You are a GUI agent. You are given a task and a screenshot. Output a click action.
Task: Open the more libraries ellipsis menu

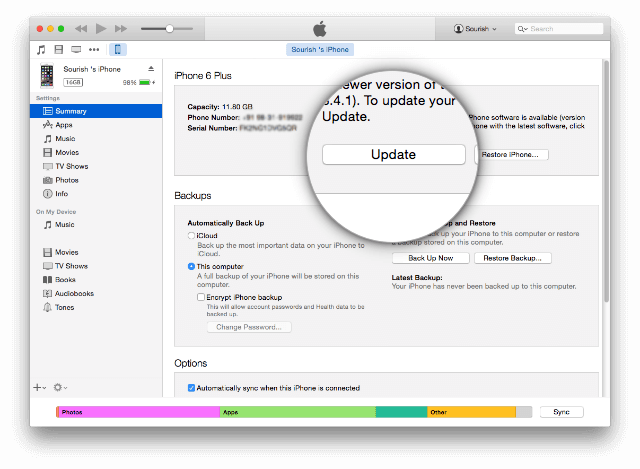94,50
